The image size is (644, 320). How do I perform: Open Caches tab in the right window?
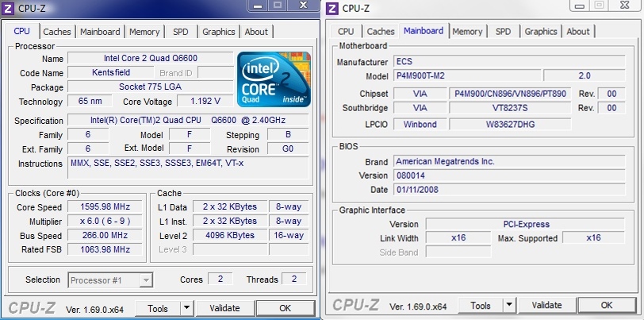pos(381,31)
